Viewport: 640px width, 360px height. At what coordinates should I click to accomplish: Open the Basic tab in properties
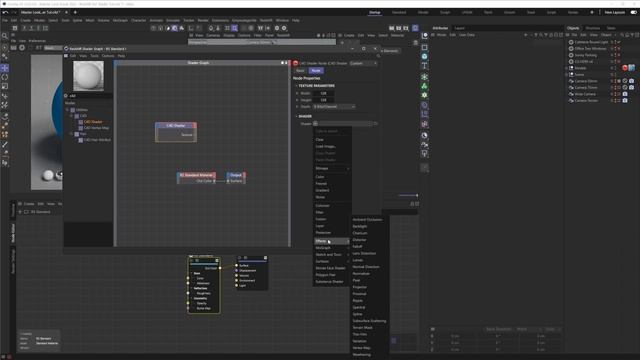point(300,71)
